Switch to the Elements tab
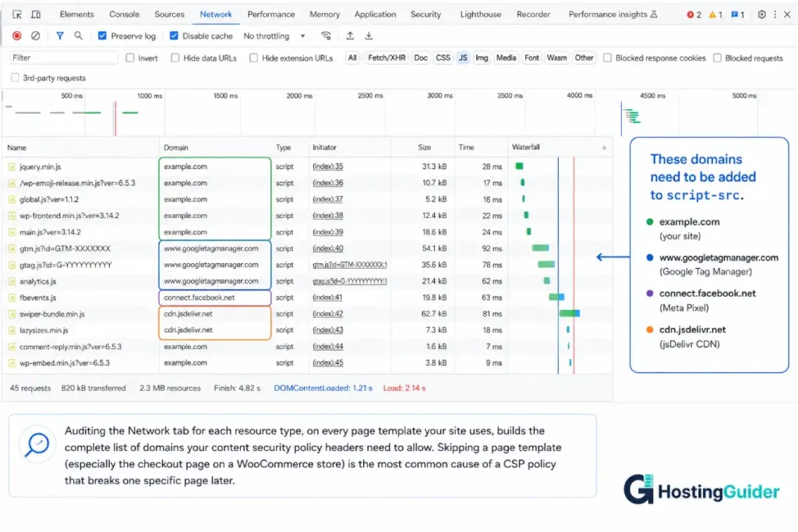 tap(77, 14)
